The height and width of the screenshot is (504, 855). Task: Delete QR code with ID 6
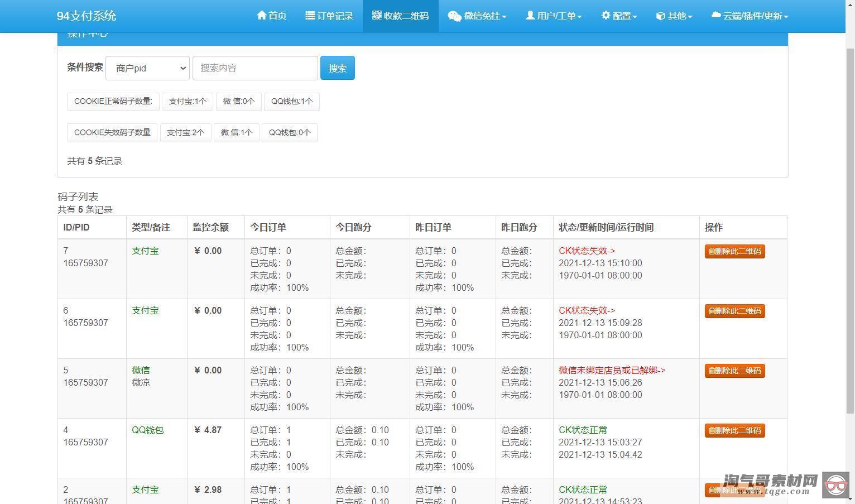734,311
